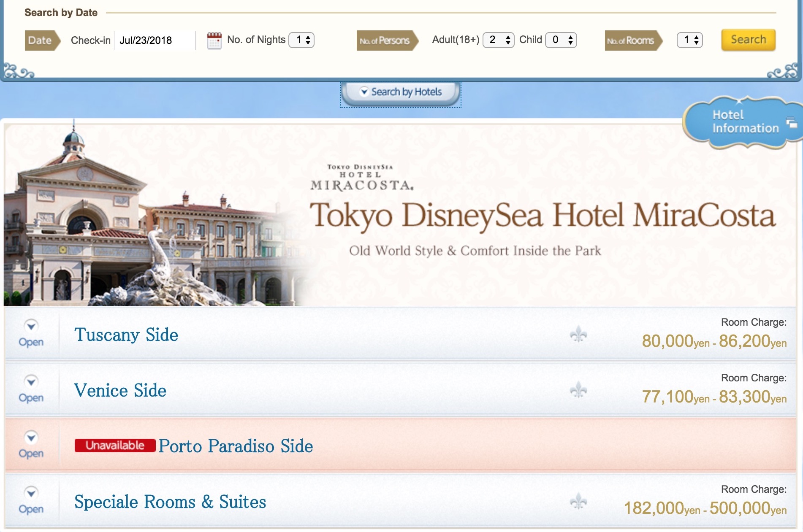Open the Adult(18+) count dropdown
The width and height of the screenshot is (803, 532).
tap(498, 40)
